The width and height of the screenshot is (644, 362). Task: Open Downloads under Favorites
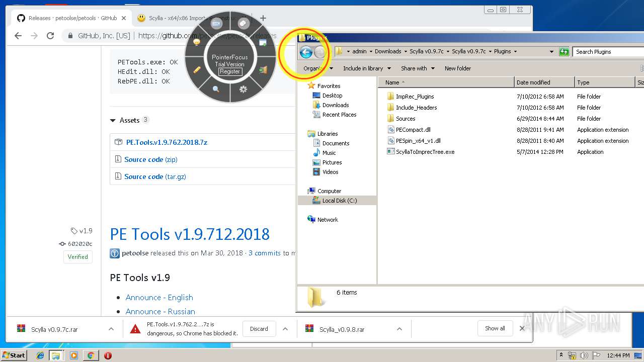pyautogui.click(x=336, y=105)
